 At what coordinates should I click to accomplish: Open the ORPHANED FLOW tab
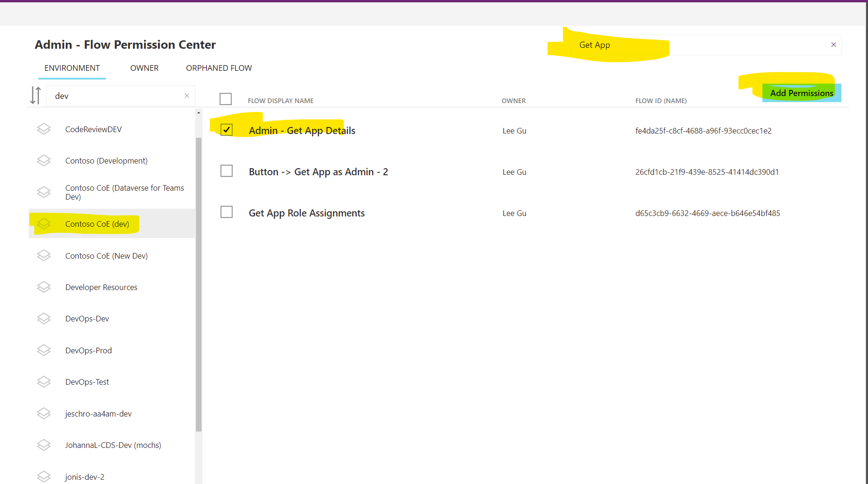tap(218, 68)
